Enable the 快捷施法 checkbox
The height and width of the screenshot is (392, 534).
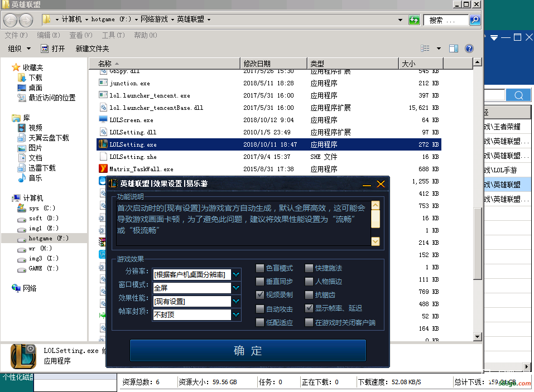[x=309, y=268]
